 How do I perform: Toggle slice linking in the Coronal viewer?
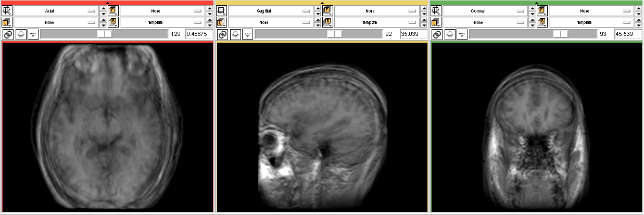coord(436,34)
